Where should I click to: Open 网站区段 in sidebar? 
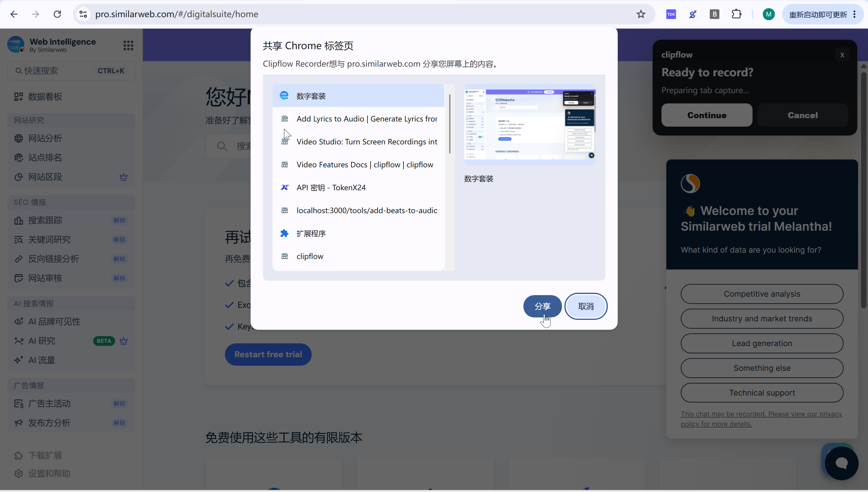(x=71, y=177)
